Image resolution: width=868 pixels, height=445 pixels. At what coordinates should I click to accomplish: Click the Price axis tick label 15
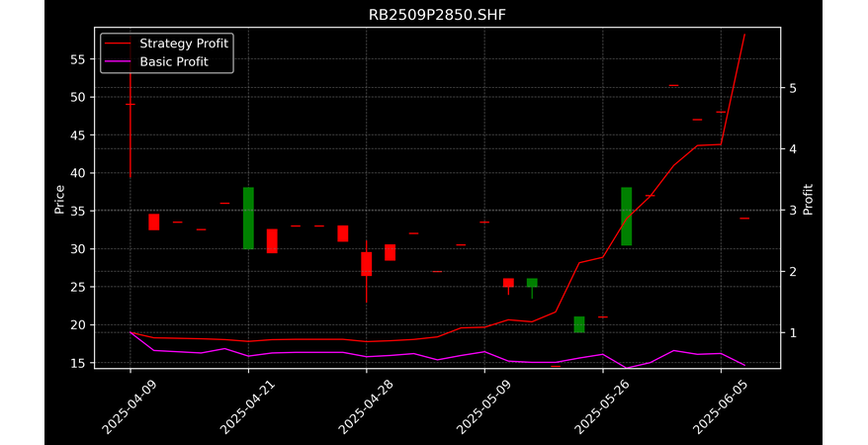[78, 363]
